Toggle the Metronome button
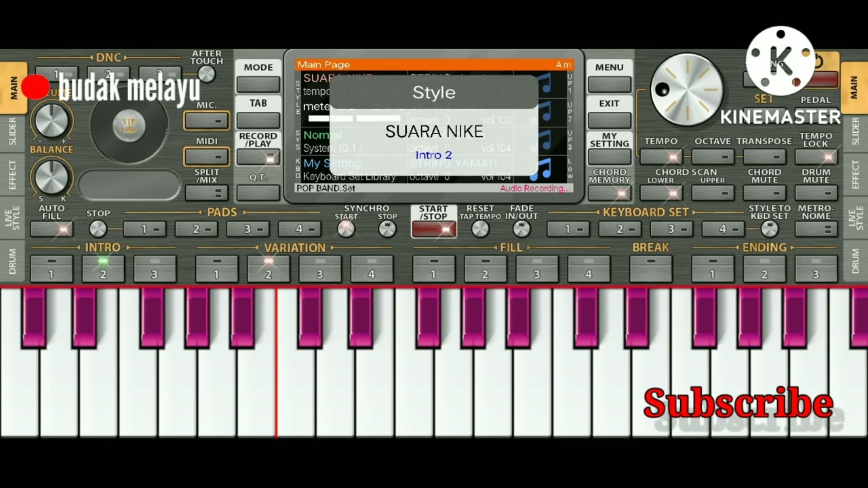This screenshot has width=868, height=488. point(816,229)
